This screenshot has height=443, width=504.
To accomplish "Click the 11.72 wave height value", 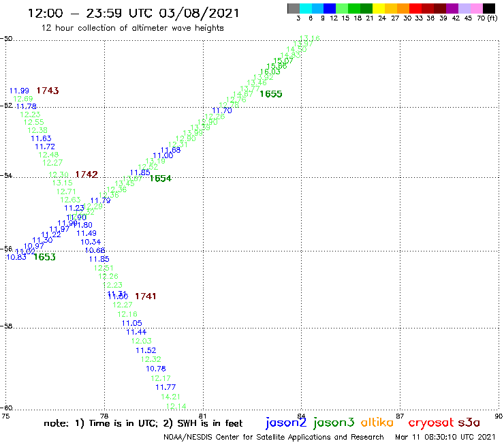I will 45,147.
